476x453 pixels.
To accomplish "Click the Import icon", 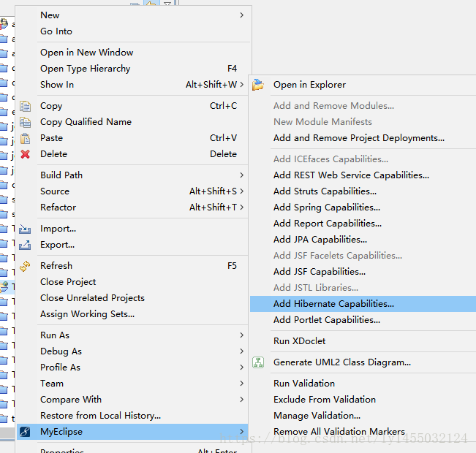I will point(25,229).
